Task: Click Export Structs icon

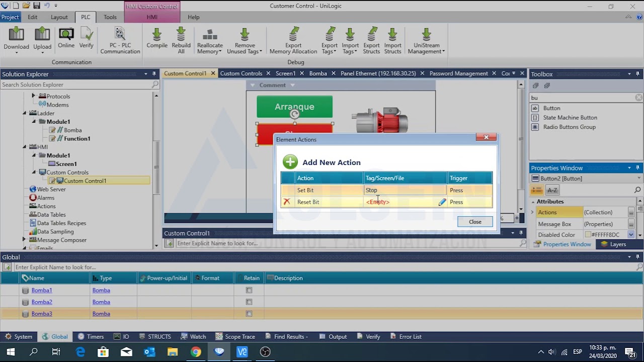Action: 371,35
